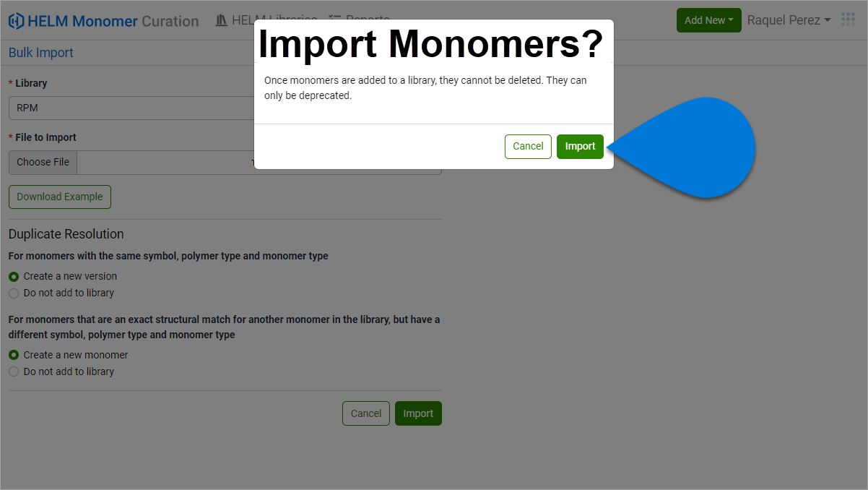Click the Download Example button
This screenshot has height=490, width=868.
(60, 197)
